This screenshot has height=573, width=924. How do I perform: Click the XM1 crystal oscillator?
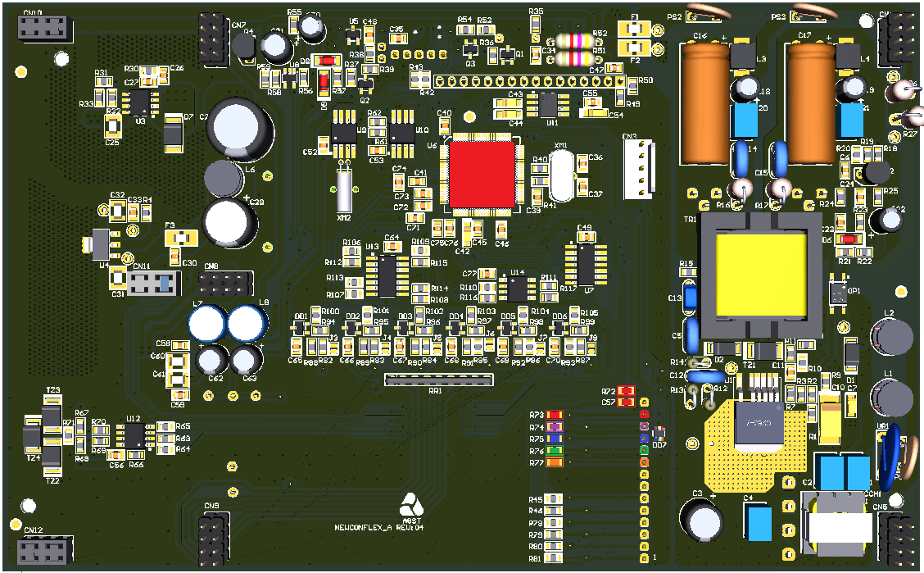point(563,175)
